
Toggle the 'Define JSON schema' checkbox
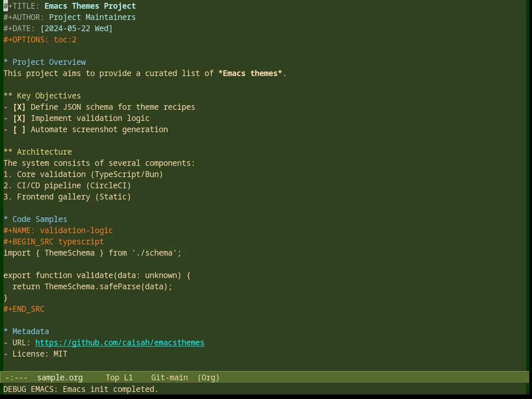[x=19, y=107]
